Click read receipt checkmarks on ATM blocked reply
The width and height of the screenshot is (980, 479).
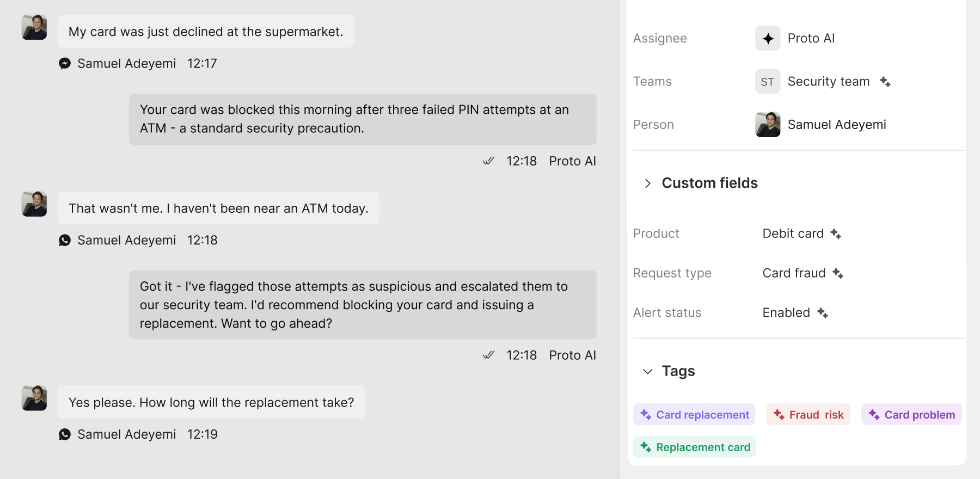tap(488, 161)
